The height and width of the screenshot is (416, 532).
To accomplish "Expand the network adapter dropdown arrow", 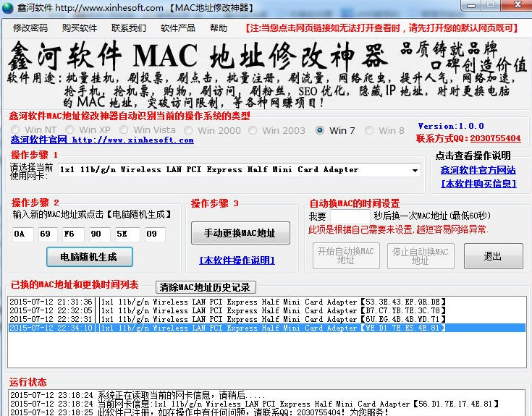I will point(415,170).
